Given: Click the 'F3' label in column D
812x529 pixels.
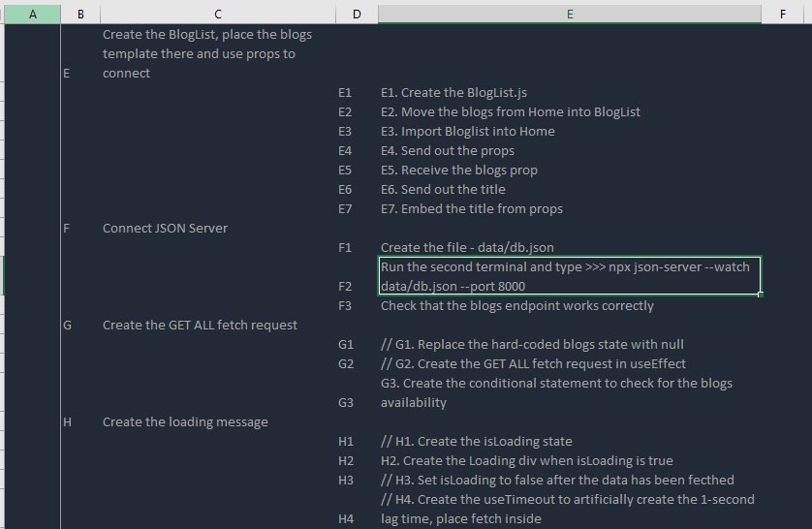Looking at the screenshot, I should click(x=345, y=306).
